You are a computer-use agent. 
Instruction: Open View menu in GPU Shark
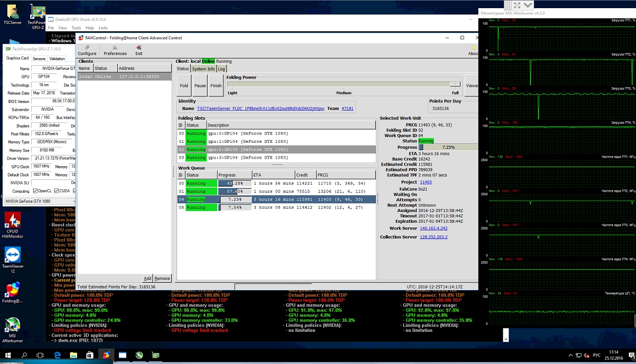tap(63, 28)
